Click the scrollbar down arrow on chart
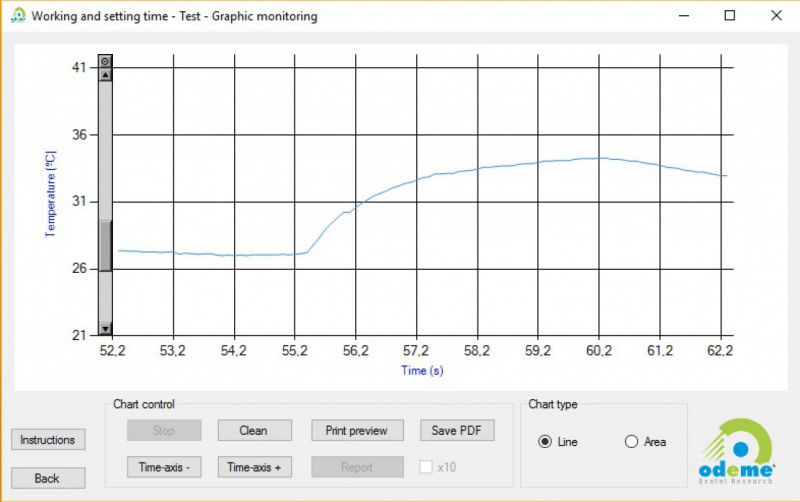The image size is (800, 502). point(105,329)
